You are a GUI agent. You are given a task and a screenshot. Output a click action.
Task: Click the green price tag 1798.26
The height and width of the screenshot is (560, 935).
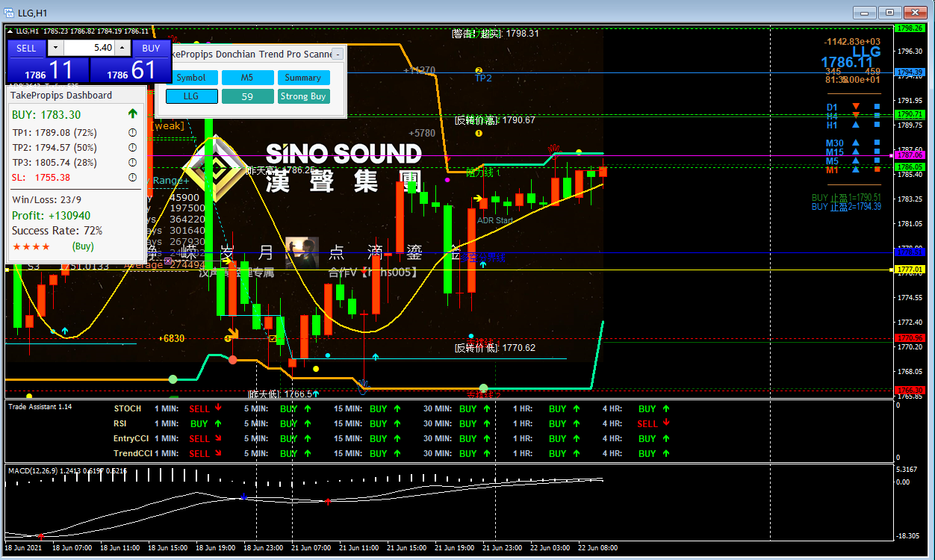point(910,28)
